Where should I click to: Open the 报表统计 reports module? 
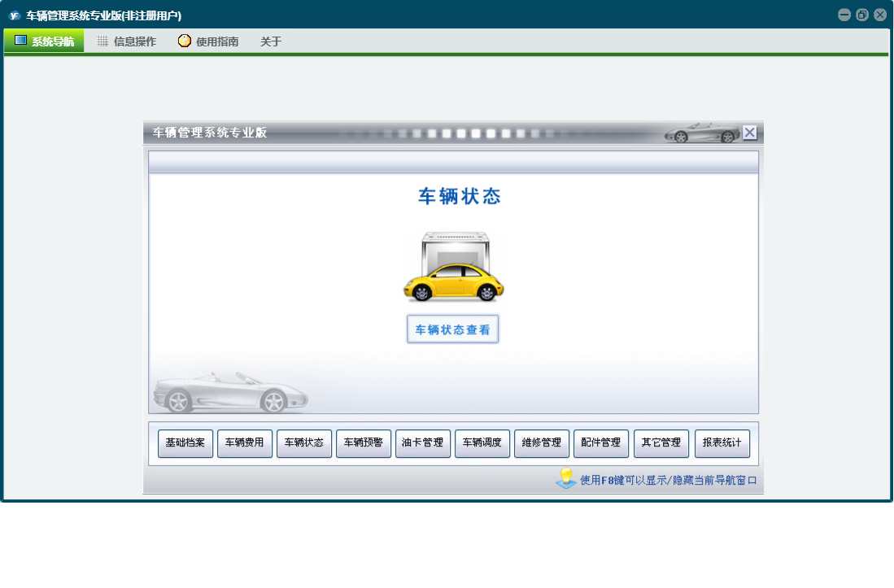[x=722, y=443]
